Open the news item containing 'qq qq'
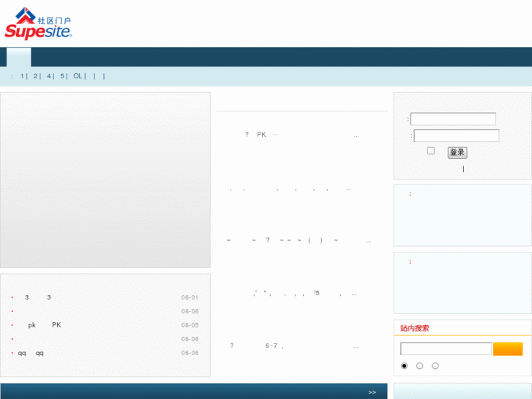Viewport: 532px width, 399px height. tap(31, 353)
